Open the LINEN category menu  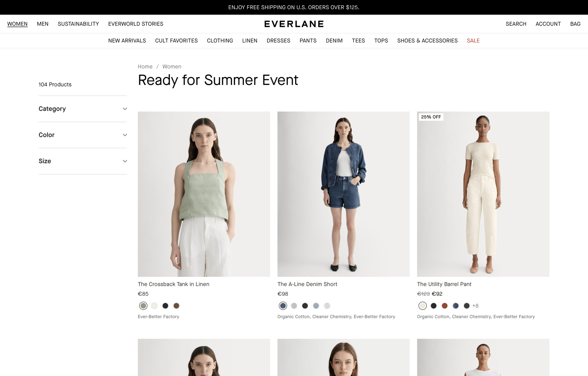click(249, 41)
